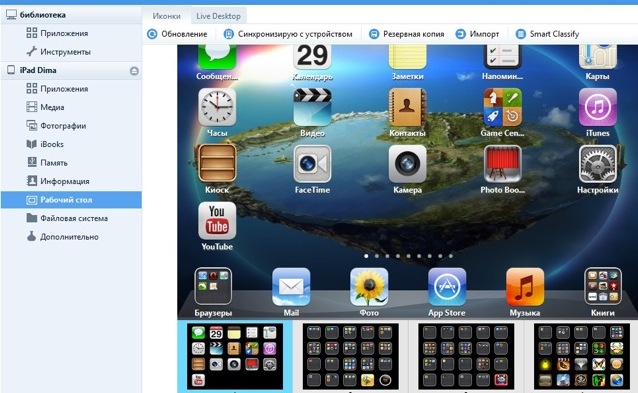Open the Settings gear icon labeled Настройки
This screenshot has width=638, height=393.
point(598,164)
